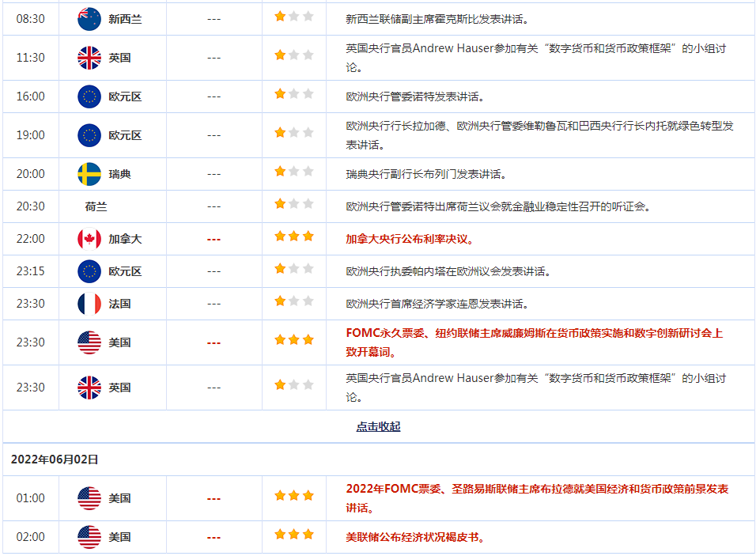Collapse the list via 点击收起
This screenshot has width=756, height=556.
[378, 426]
